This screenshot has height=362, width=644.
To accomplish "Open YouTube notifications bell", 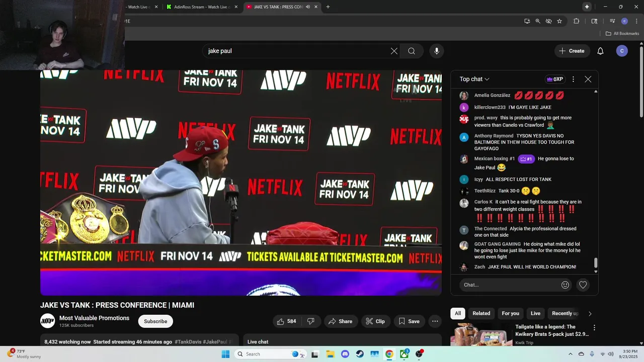I will coord(600,51).
